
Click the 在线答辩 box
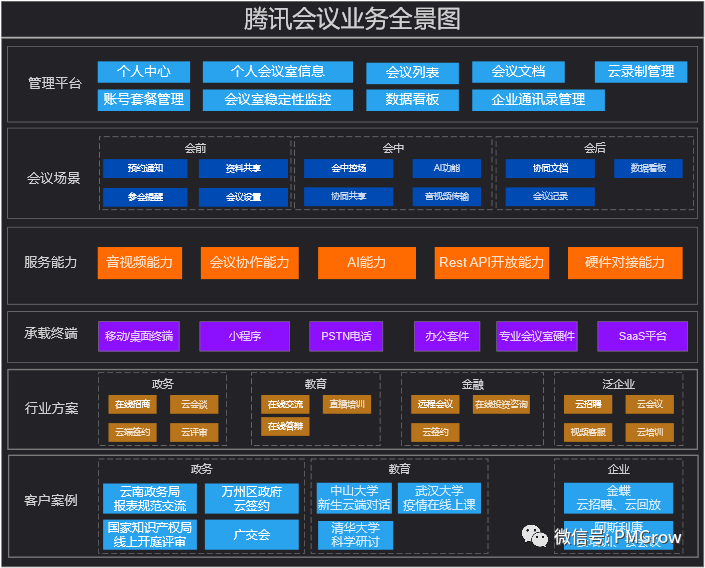pyautogui.click(x=285, y=427)
